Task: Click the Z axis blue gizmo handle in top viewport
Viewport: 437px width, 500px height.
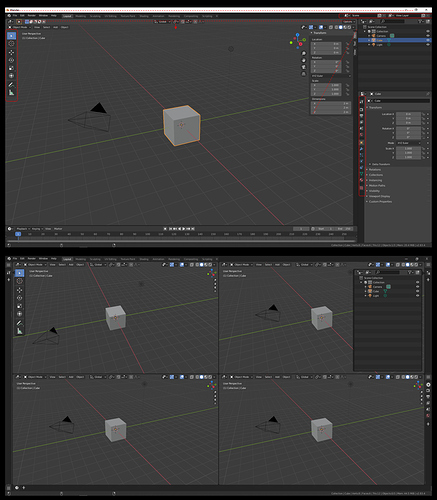Action: (297, 35)
